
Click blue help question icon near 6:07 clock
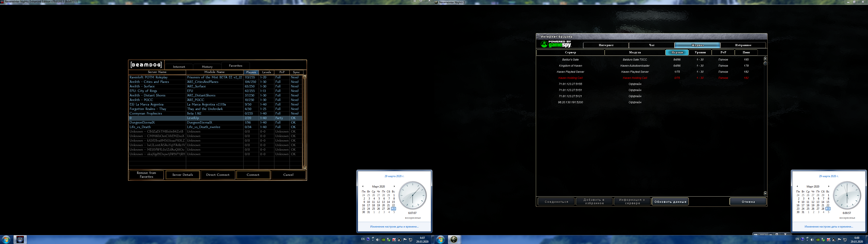368,239
